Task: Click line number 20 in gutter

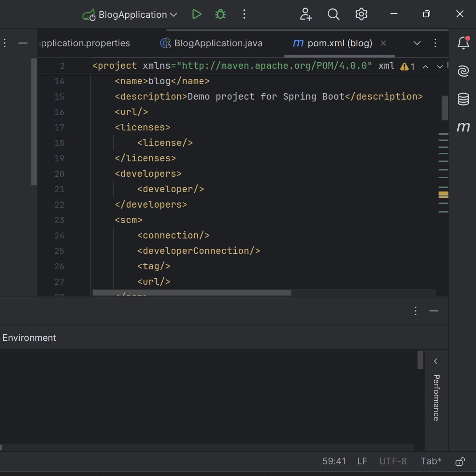Action: pos(59,173)
